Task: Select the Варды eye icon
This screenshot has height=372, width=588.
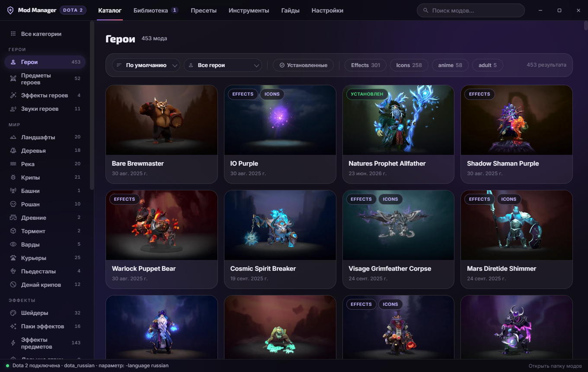Action: click(x=13, y=245)
